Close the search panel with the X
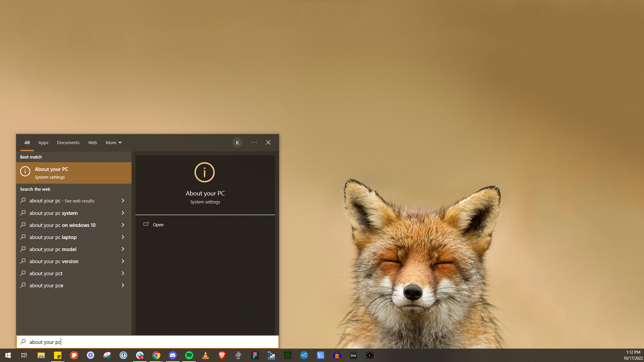 (268, 142)
